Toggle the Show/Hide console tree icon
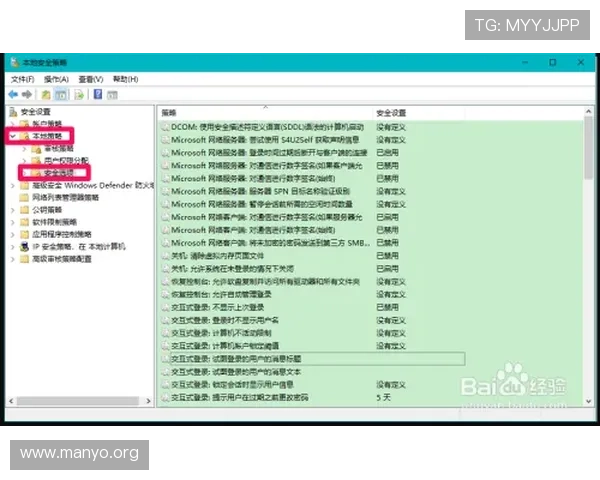The height and width of the screenshot is (480, 600). pos(61,95)
